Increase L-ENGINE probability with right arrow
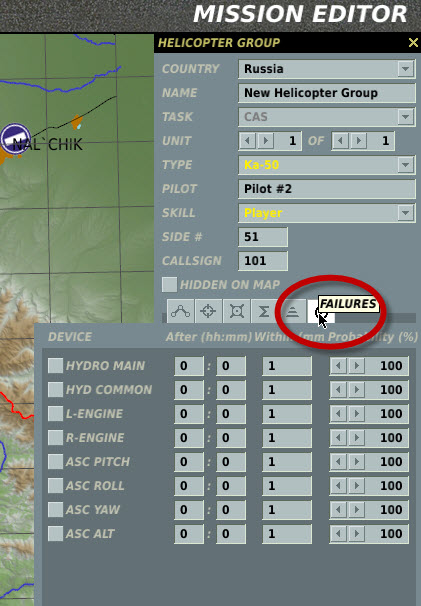The height and width of the screenshot is (606, 421). (356, 414)
